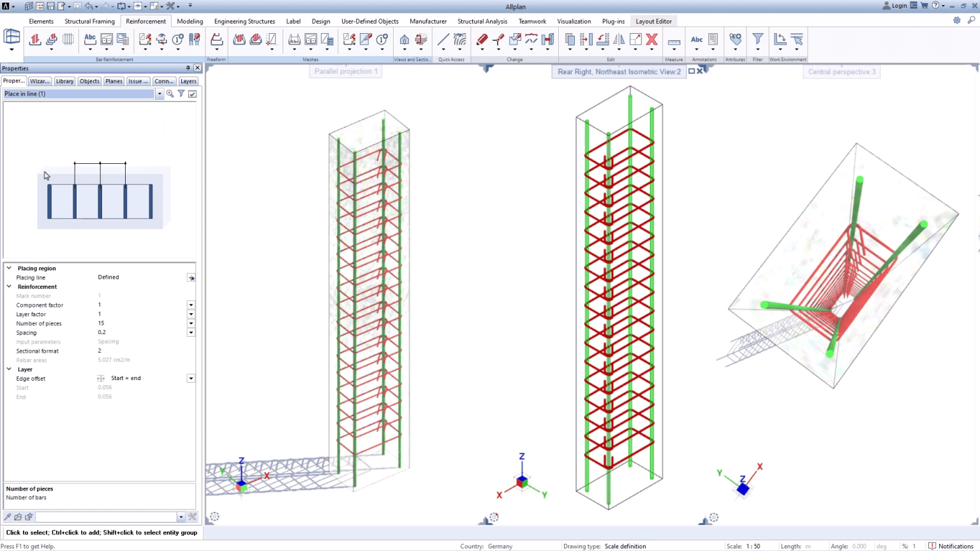Click the red X Delete tool
This screenshot has width=980, height=551.
tap(653, 40)
